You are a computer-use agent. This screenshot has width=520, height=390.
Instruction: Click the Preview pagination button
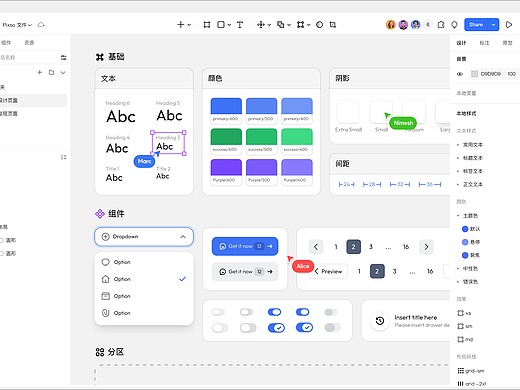point(328,271)
